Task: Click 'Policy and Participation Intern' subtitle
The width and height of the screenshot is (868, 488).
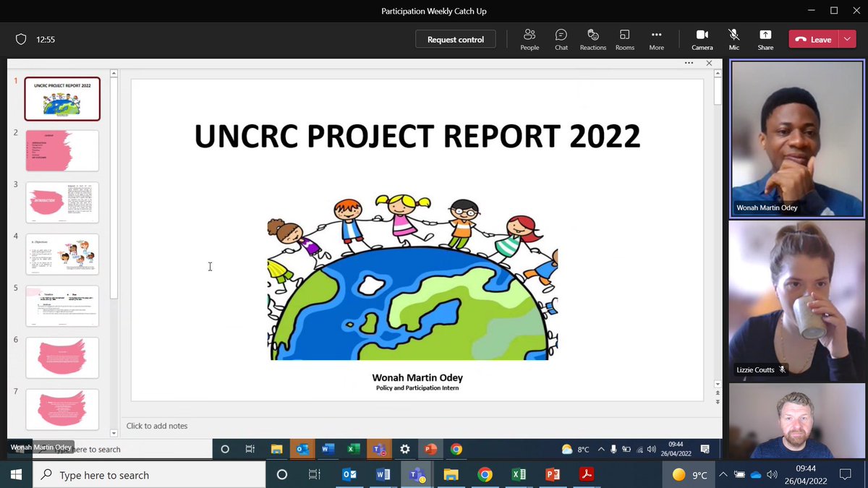Action: pyautogui.click(x=417, y=388)
